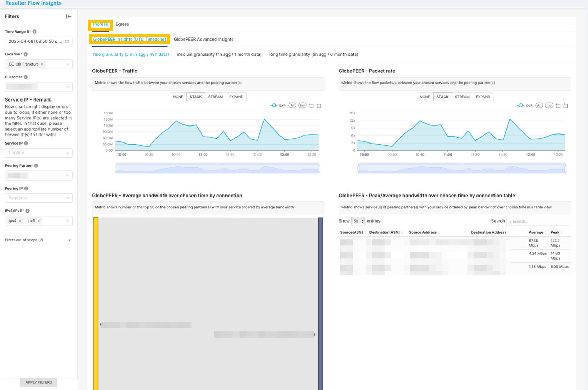Screen dimensions: 588x390
Task: Switch to the Egress tab
Action: (122, 24)
